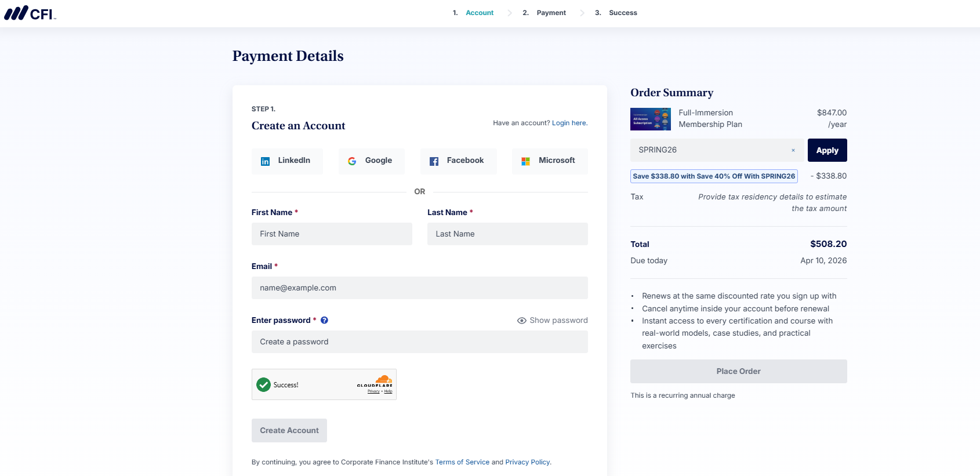The width and height of the screenshot is (980, 476).
Task: Go to Account step
Action: pos(480,13)
